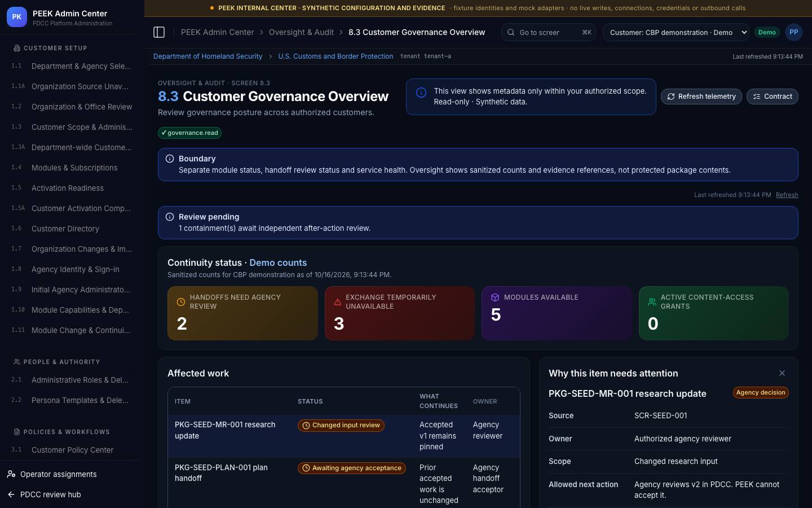812x508 pixels.
Task: Click the Review pending info icon
Action: click(170, 217)
